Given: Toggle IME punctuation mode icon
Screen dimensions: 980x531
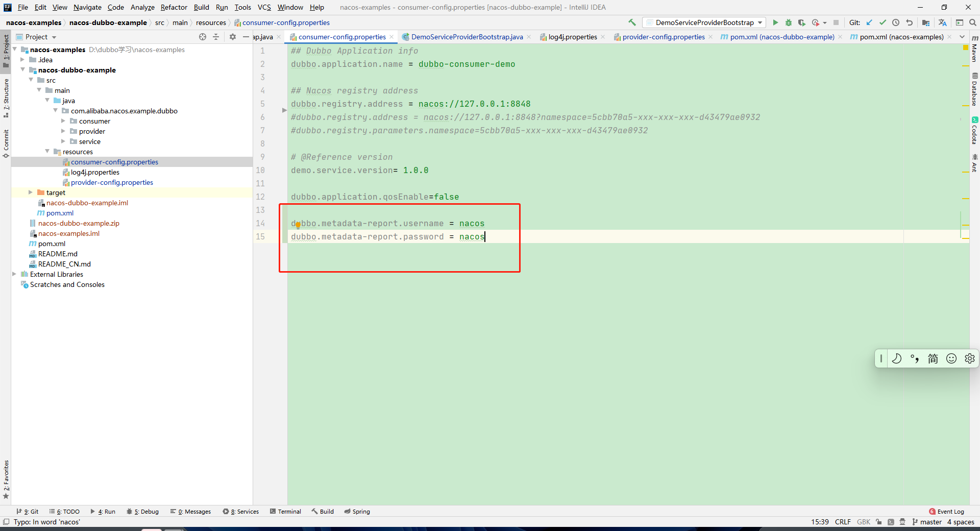Looking at the screenshot, I should pos(915,358).
